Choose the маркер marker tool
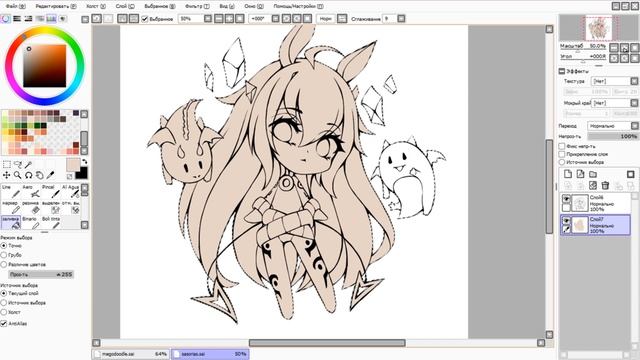 (10, 207)
